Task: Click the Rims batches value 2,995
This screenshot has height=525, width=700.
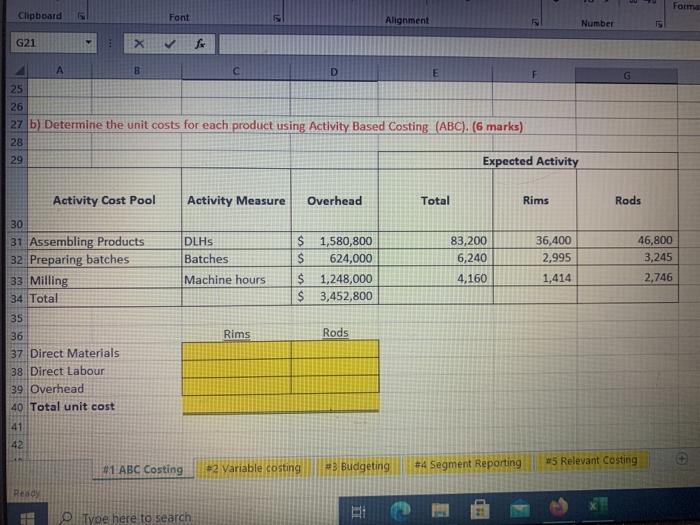Action: [x=535, y=258]
